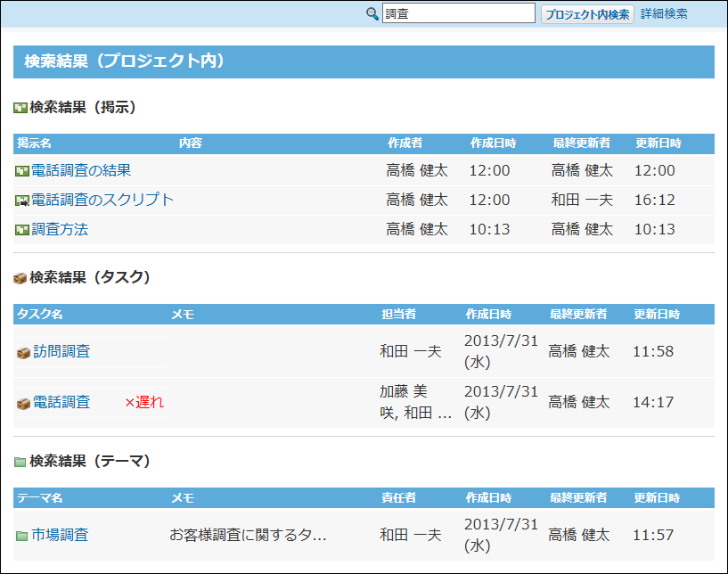Click the red ×遅れ delay status

[x=143, y=402]
